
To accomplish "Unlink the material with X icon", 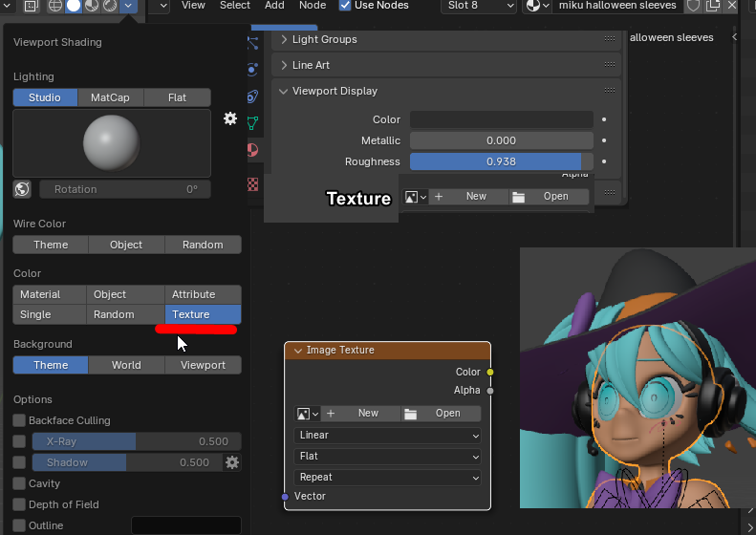I will click(x=732, y=6).
